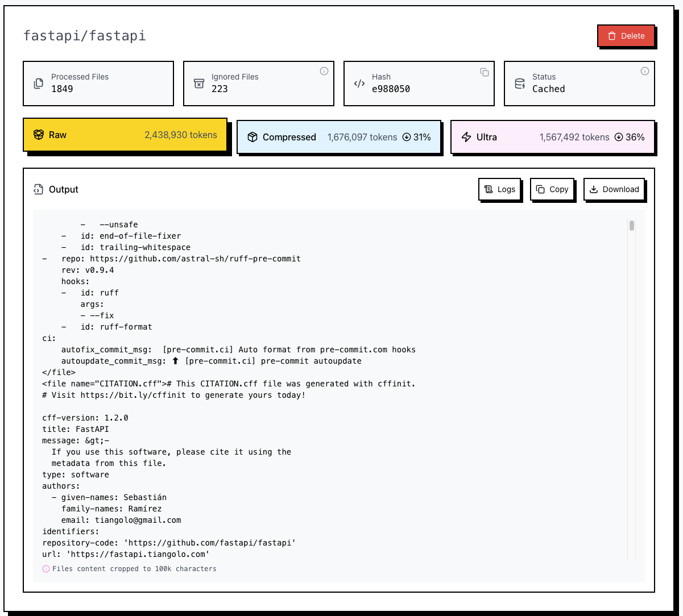This screenshot has width=683, height=616.
Task: Click the 'rev: v0.9.4' line
Action: 88,270
